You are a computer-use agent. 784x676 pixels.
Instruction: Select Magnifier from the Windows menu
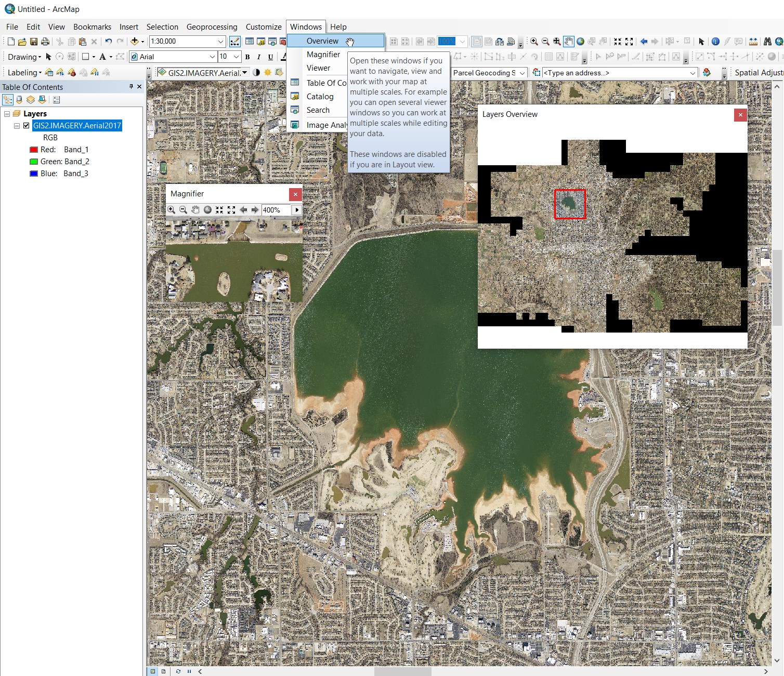(323, 54)
